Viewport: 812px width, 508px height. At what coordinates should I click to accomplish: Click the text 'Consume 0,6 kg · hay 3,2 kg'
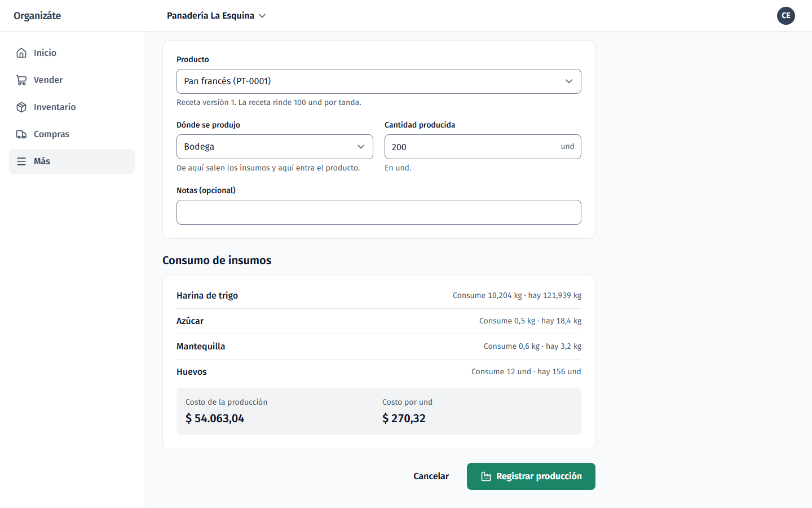click(x=533, y=347)
